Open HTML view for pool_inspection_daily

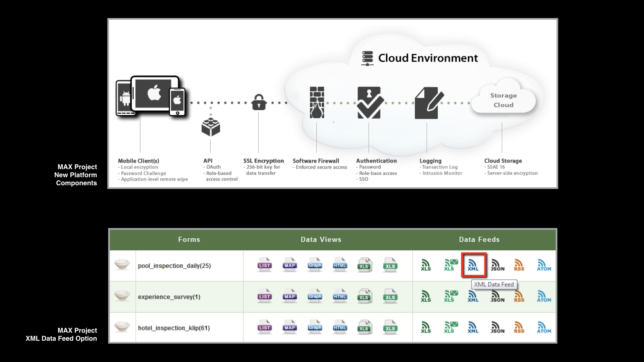[x=340, y=265]
